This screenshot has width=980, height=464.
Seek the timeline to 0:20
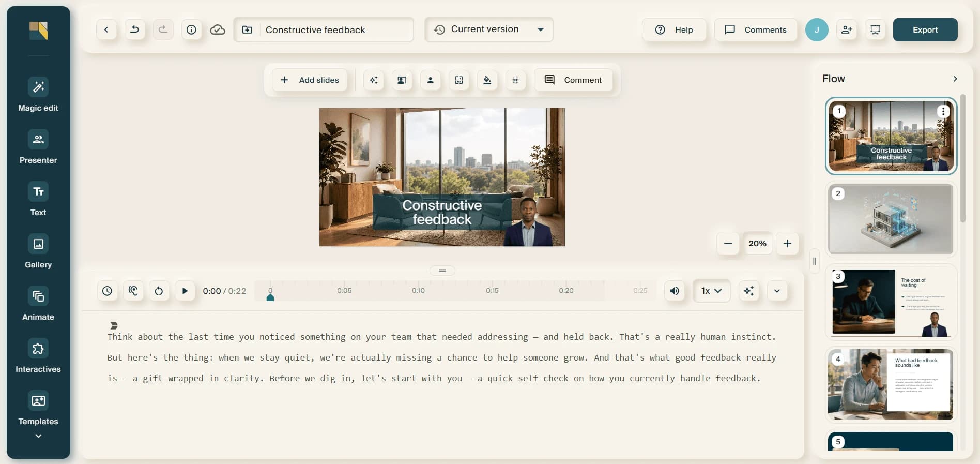click(566, 291)
